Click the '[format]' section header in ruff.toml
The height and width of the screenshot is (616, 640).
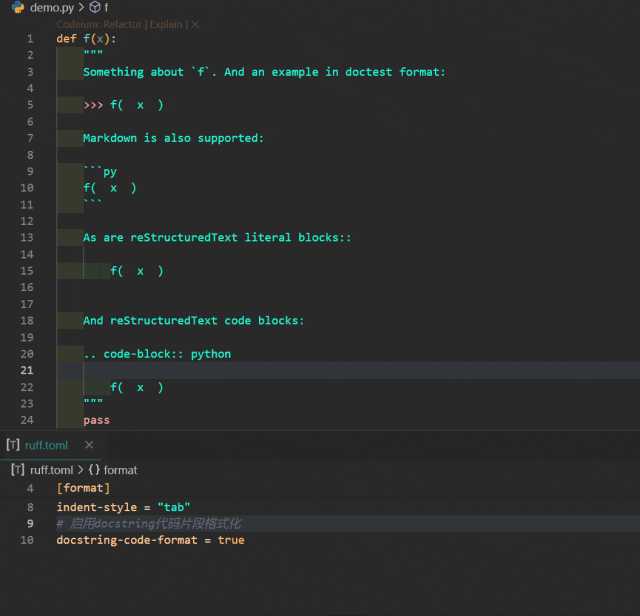[x=83, y=488]
